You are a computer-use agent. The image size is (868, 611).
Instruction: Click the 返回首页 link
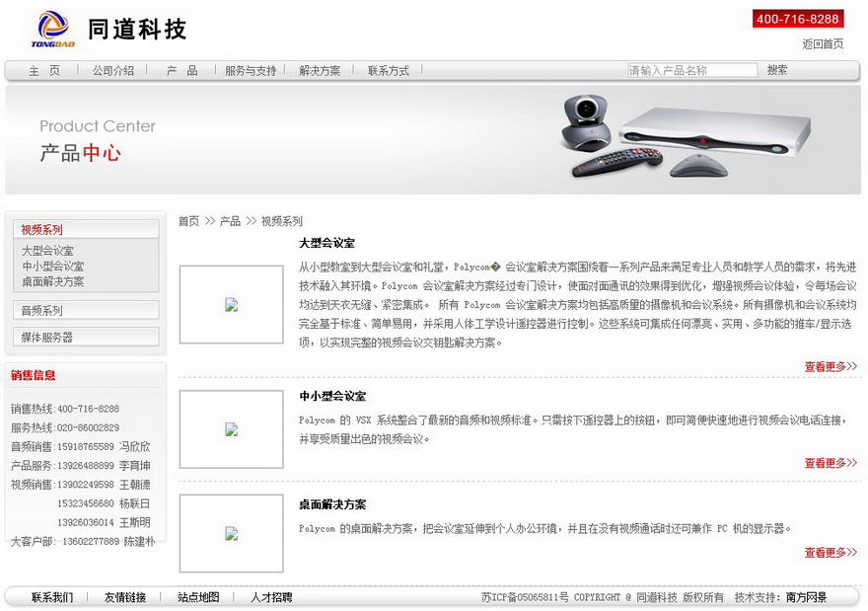823,43
